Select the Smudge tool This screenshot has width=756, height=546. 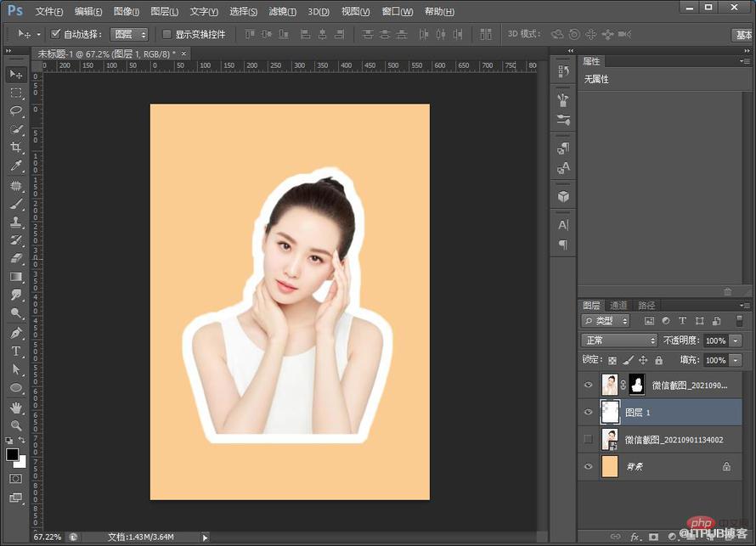(x=16, y=295)
